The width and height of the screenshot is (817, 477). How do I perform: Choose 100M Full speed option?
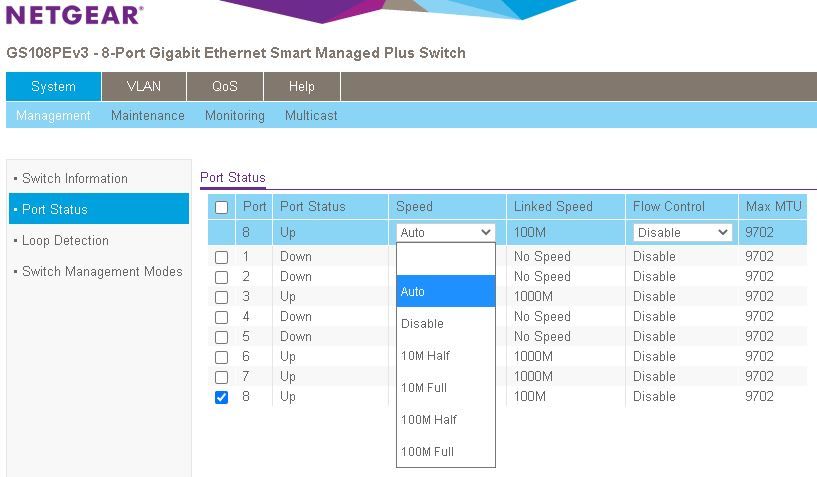click(x=428, y=451)
